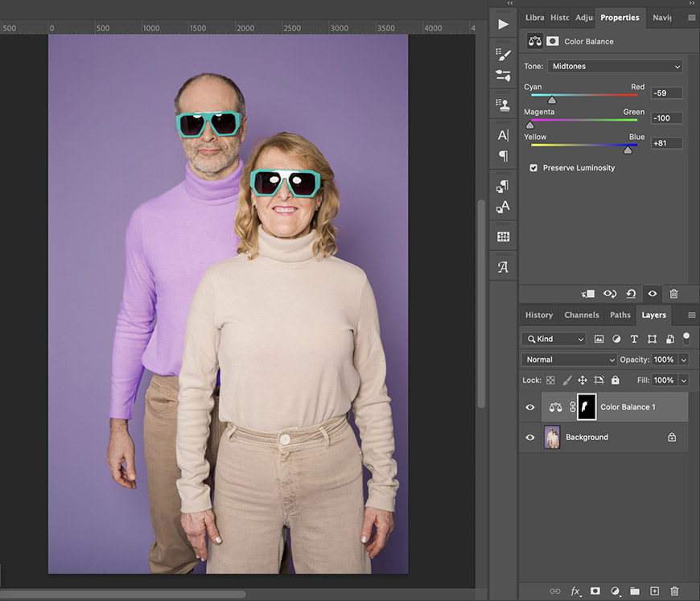Lock all layer attributes
This screenshot has width=700, height=601.
tap(616, 380)
